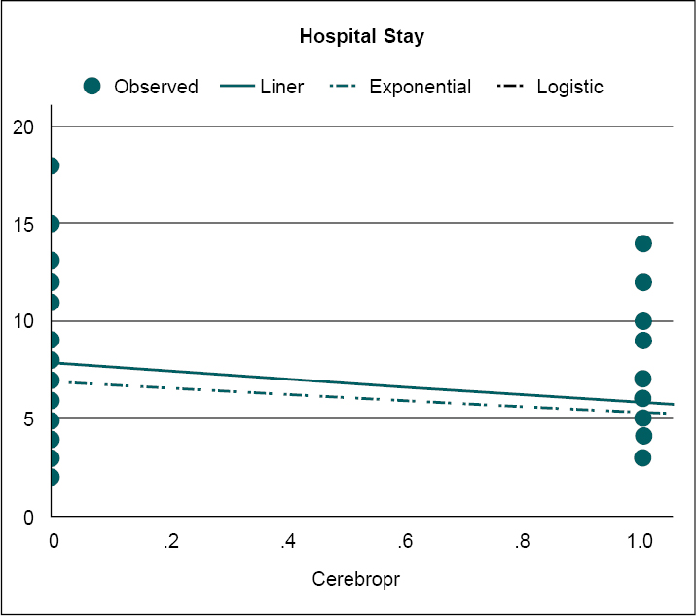
Task: Click the lowest data point at Cerebropr 1.0
Action: point(642,457)
